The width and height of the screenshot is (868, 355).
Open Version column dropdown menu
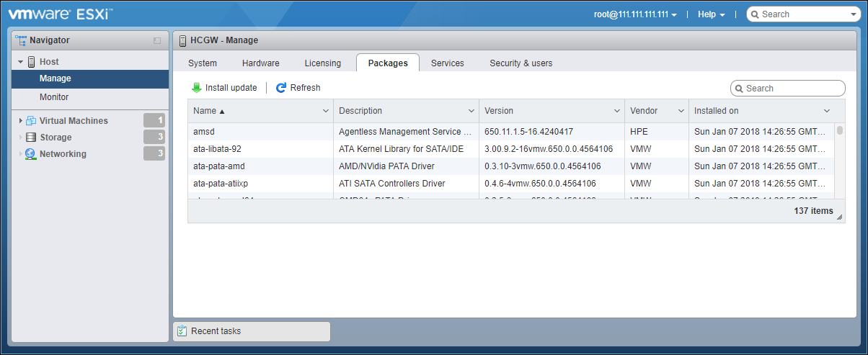pyautogui.click(x=616, y=111)
